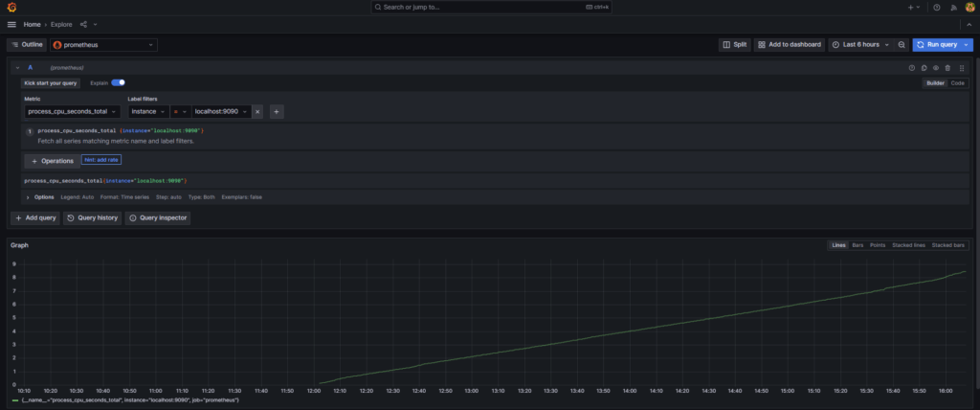Toggle the Explain switch

click(118, 82)
